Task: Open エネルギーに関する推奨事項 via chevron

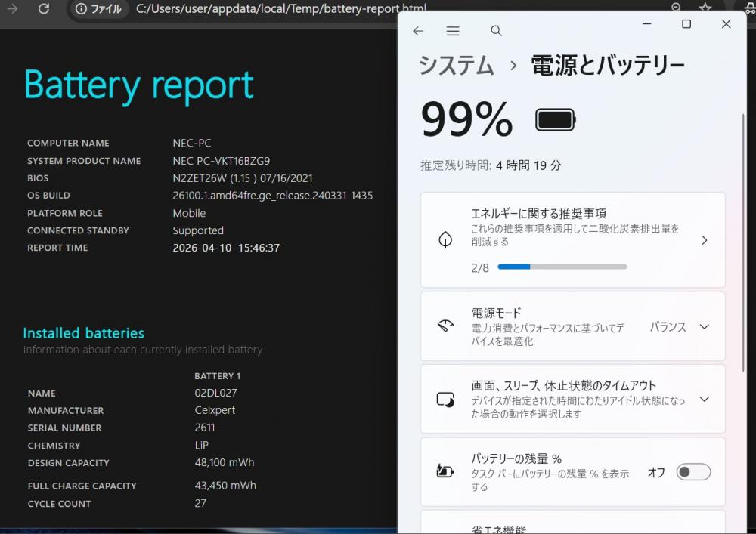Action: coord(704,240)
